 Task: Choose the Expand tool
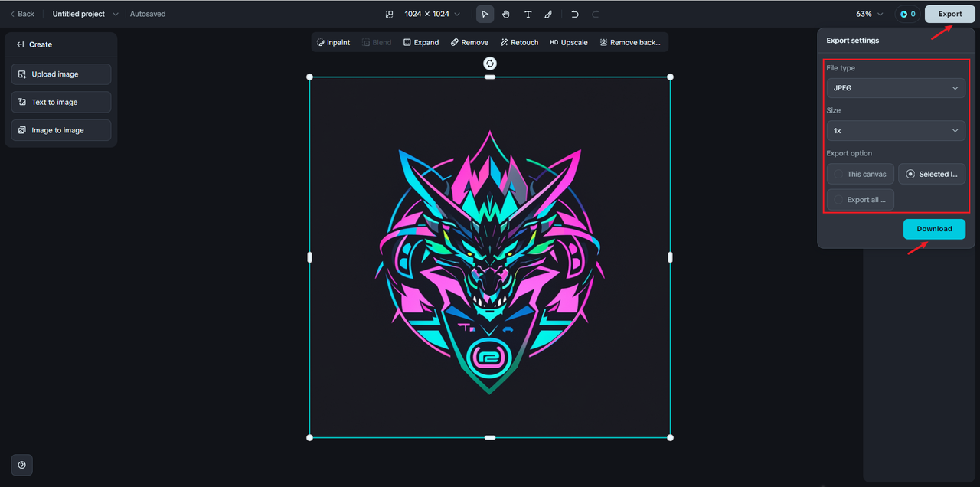click(x=421, y=42)
